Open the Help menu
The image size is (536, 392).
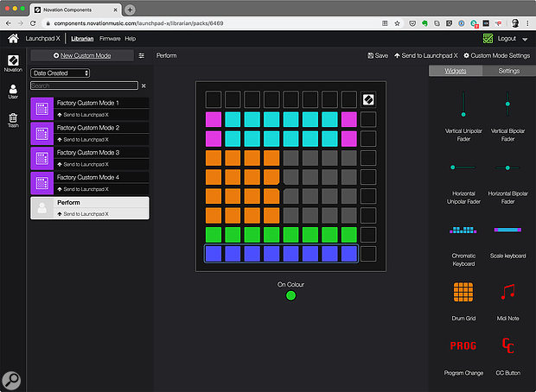[x=131, y=39]
